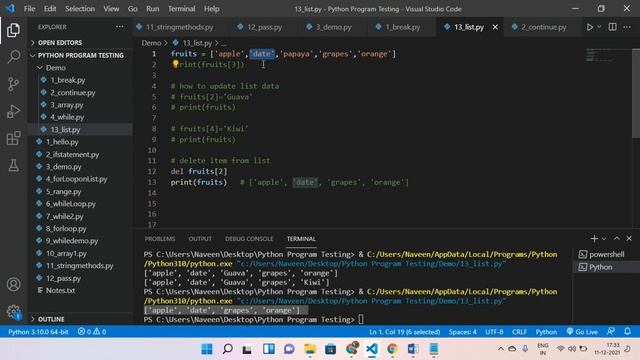The image size is (640, 360).
Task: Switch to the Problems panel tab
Action: pos(160,239)
